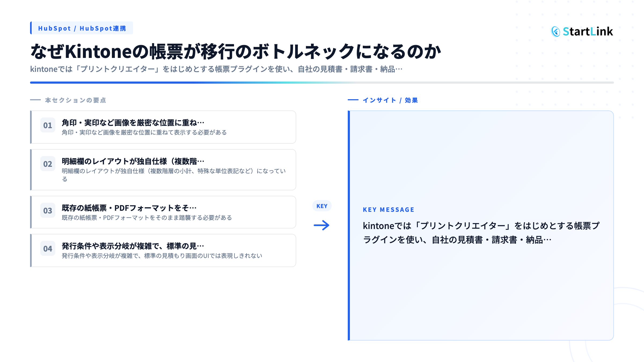644x362 pixels.
Task: Click the StartLink brand name text
Action: click(x=588, y=32)
